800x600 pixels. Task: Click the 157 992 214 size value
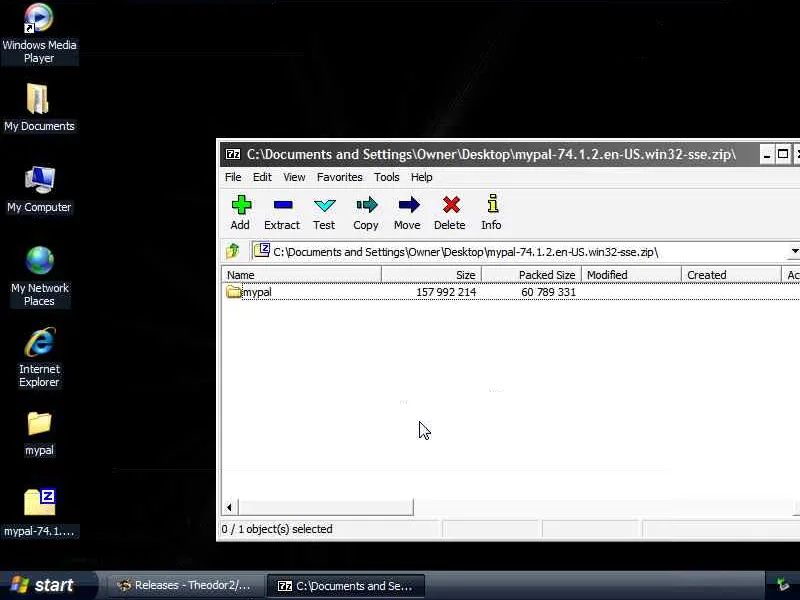446,292
